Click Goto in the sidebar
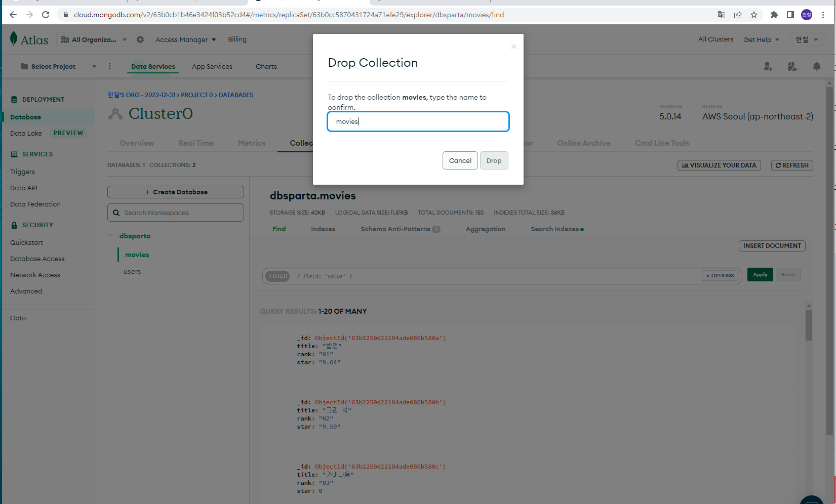Image resolution: width=836 pixels, height=504 pixels. [x=18, y=318]
